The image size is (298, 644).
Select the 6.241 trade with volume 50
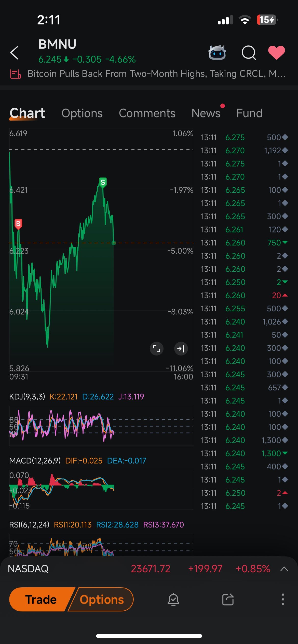244,335
